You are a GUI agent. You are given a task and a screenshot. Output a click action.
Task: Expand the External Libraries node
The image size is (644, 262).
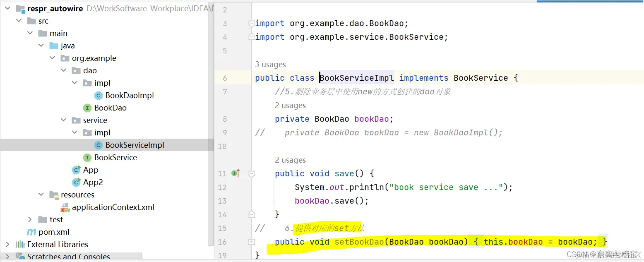(8, 244)
